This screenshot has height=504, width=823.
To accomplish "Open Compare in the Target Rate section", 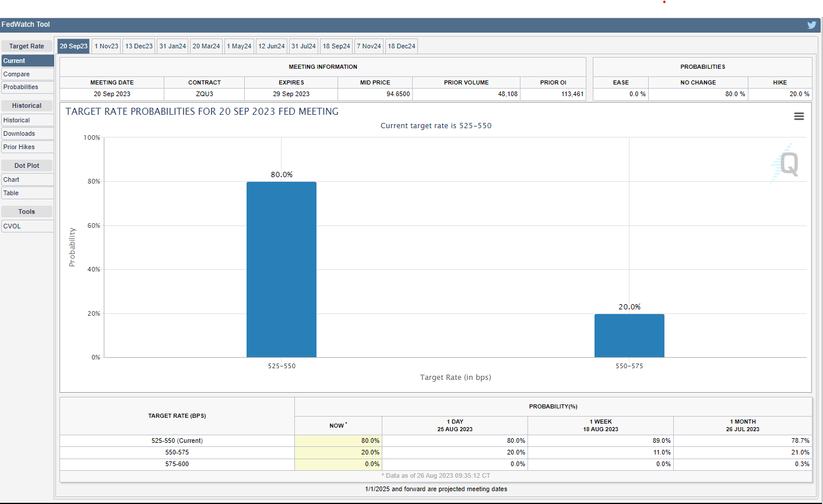I will pyautogui.click(x=27, y=74).
